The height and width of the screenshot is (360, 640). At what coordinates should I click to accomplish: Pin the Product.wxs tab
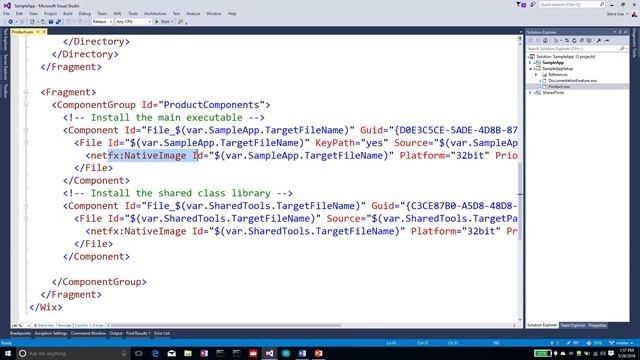pyautogui.click(x=38, y=32)
